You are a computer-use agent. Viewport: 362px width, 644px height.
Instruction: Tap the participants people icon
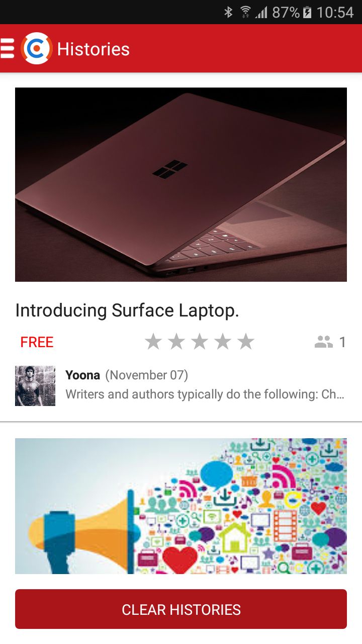pos(324,342)
